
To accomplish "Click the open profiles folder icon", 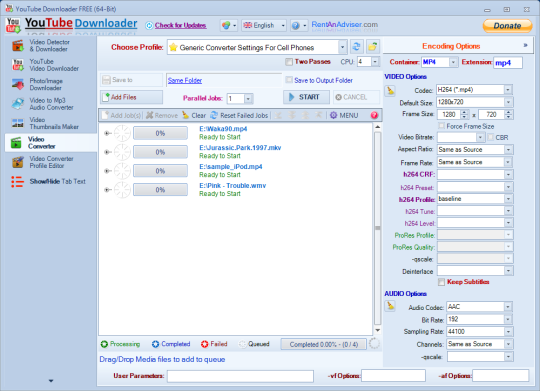I will 372,47.
